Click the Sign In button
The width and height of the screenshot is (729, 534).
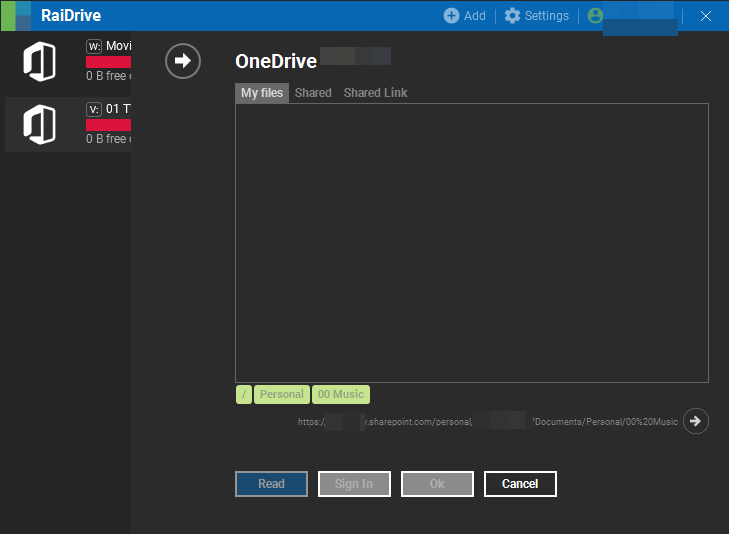click(x=354, y=484)
